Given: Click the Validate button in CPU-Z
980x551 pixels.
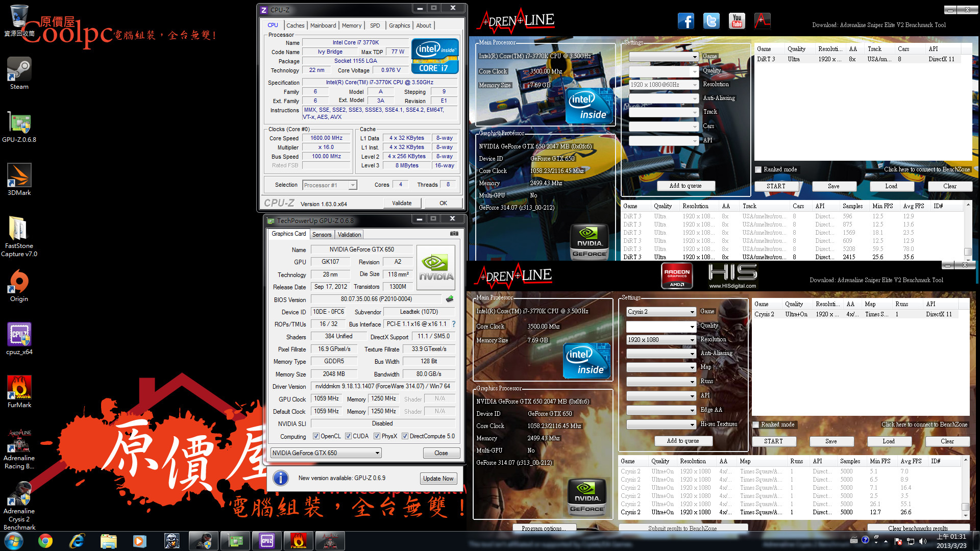Looking at the screenshot, I should [x=402, y=203].
